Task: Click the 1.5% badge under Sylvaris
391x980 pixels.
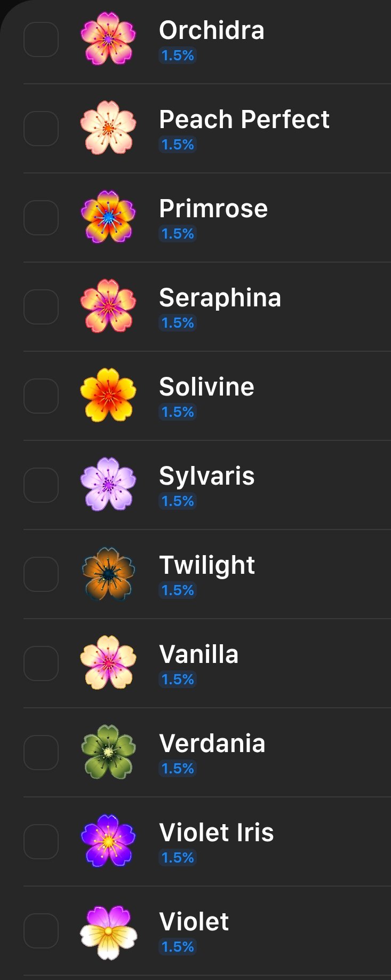Action: click(x=178, y=501)
